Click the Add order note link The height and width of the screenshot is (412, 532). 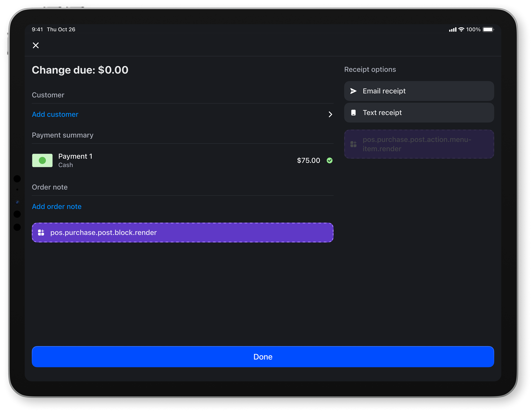coord(57,206)
